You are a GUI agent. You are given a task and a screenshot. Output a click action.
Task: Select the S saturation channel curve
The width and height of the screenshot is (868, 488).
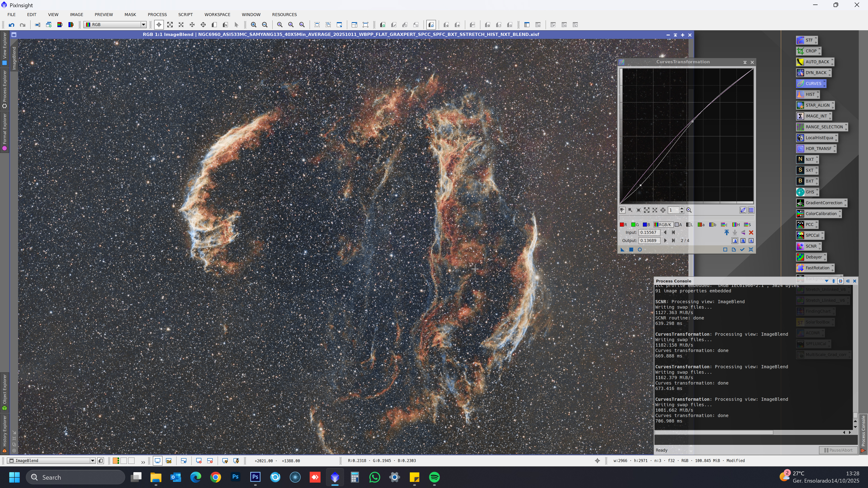tap(747, 225)
